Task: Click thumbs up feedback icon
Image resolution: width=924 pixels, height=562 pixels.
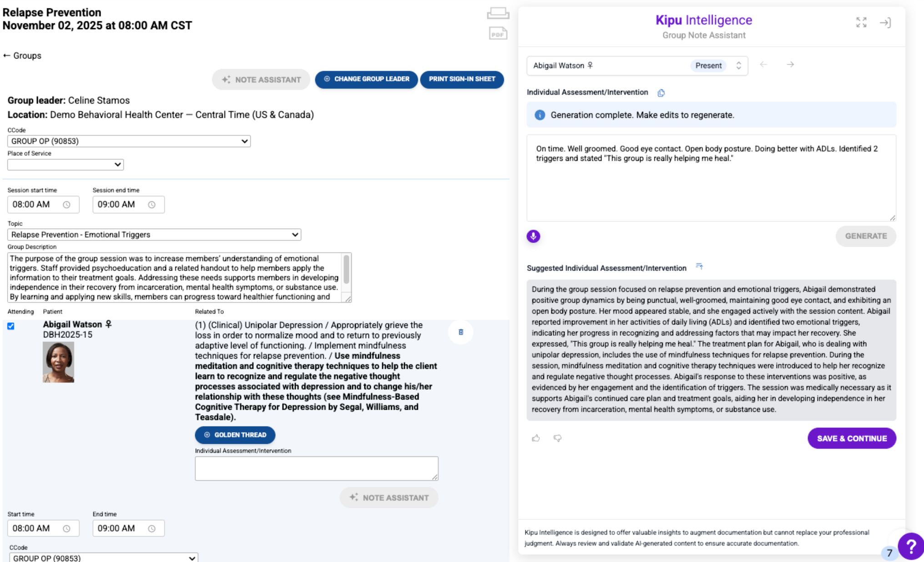Action: click(536, 438)
